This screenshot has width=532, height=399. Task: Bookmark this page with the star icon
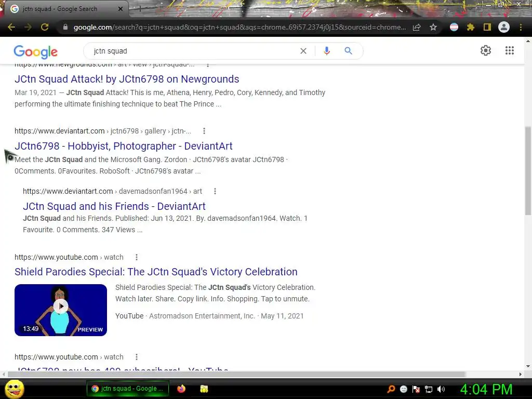tap(433, 27)
